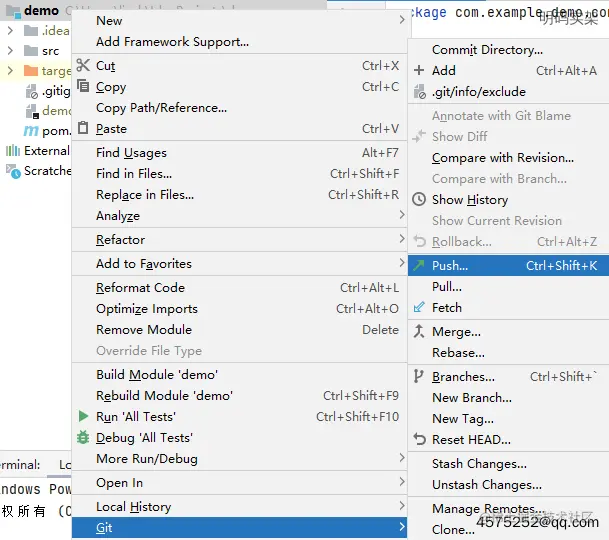This screenshot has width=609, height=540.
Task: Choose Manage Remotes
Action: click(508, 509)
